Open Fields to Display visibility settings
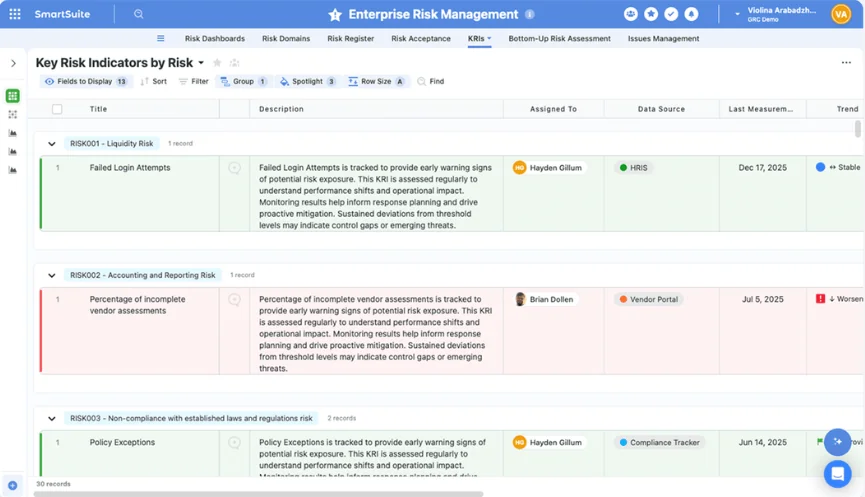 coord(86,82)
